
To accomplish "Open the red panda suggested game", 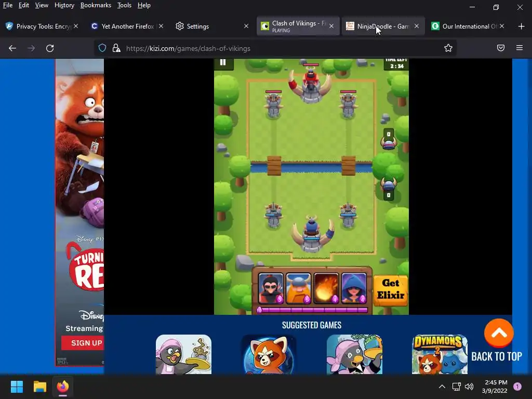I will [269, 354].
